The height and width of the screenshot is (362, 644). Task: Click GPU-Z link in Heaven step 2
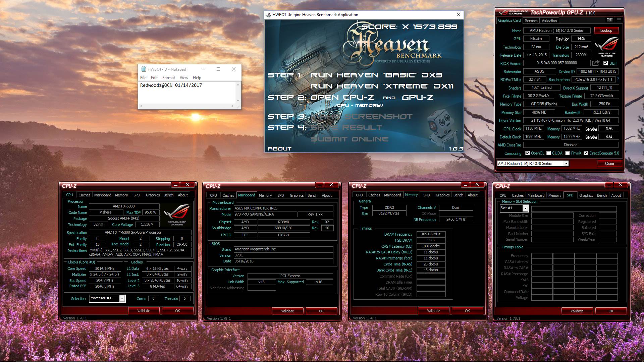click(418, 98)
